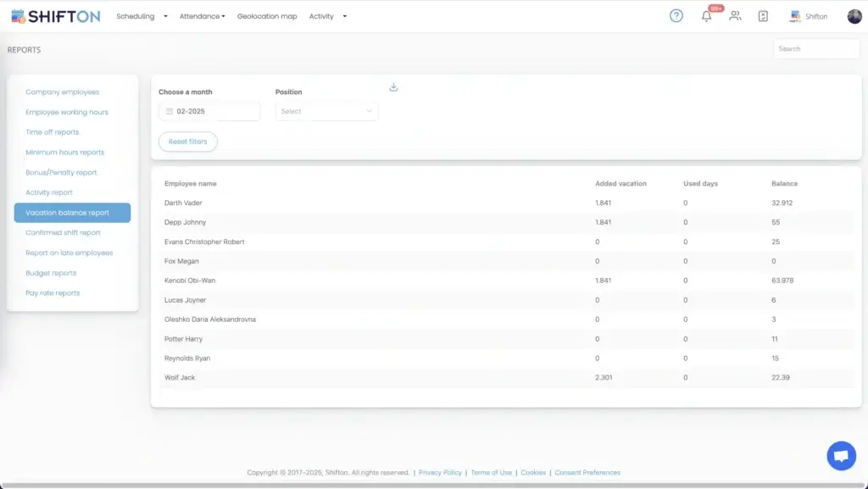This screenshot has width=868, height=489.
Task: Expand the Attendance dropdown menu
Action: pos(202,16)
